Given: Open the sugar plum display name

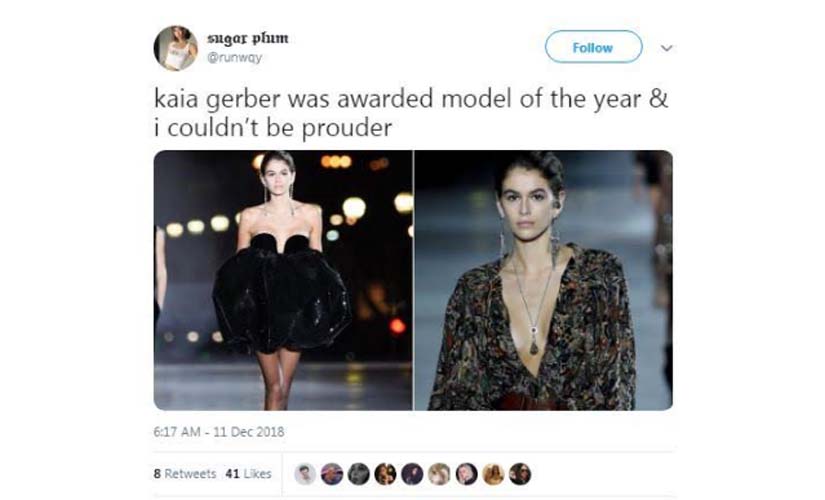Looking at the screenshot, I should pos(248,38).
